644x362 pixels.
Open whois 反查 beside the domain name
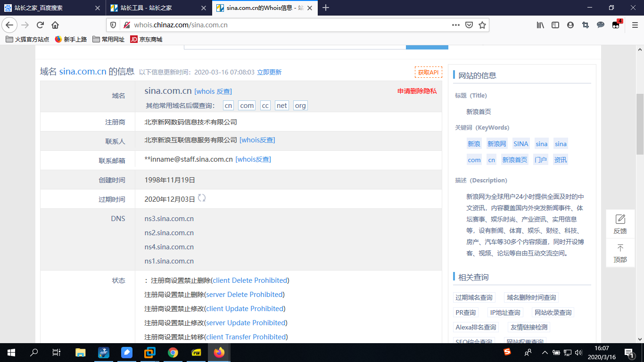(213, 91)
